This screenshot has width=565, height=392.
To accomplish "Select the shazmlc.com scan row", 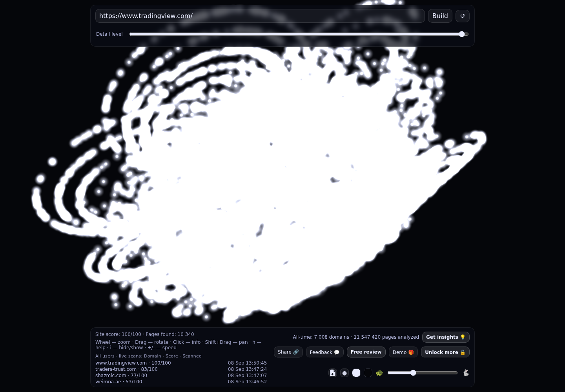I will pyautogui.click(x=181, y=376).
